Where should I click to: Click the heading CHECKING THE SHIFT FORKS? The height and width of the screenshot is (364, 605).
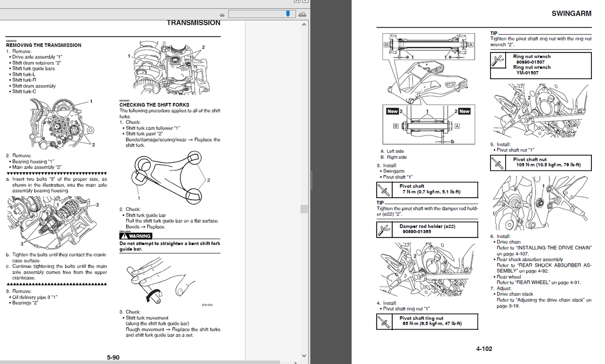click(154, 105)
